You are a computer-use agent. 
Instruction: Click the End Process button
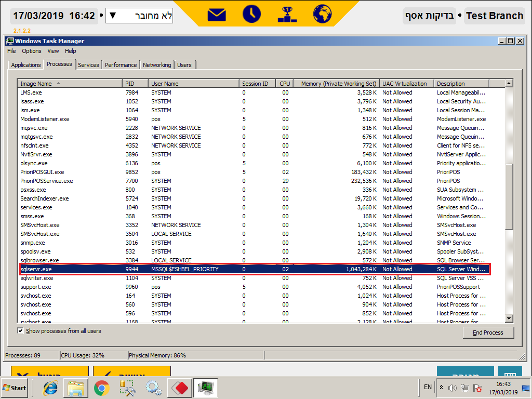(488, 332)
